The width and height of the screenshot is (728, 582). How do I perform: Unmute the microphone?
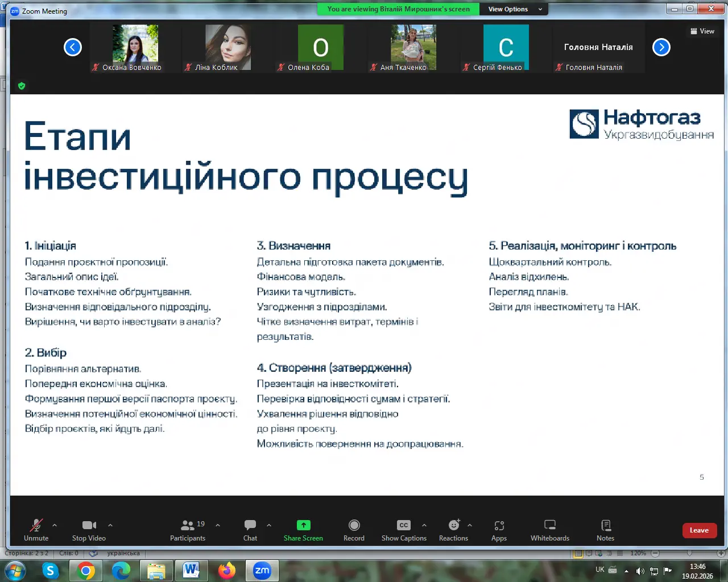pos(36,530)
